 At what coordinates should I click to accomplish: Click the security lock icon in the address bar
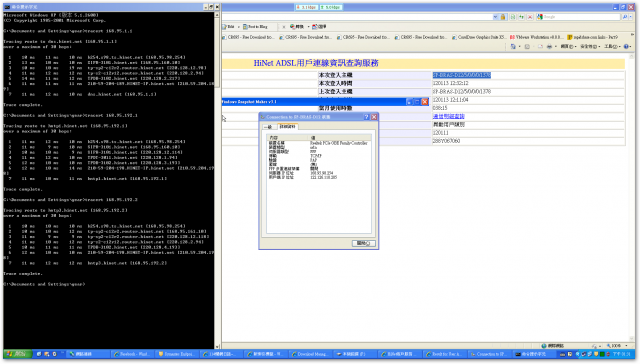pos(503,17)
